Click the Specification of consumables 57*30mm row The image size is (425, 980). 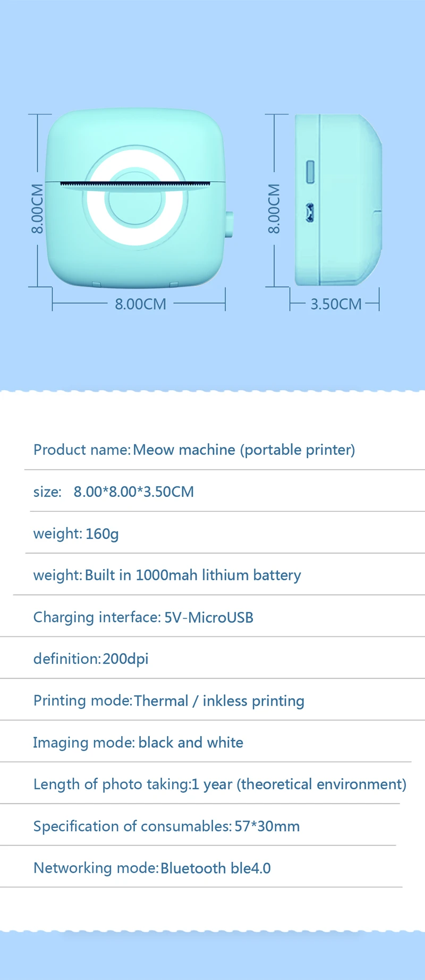198,825
